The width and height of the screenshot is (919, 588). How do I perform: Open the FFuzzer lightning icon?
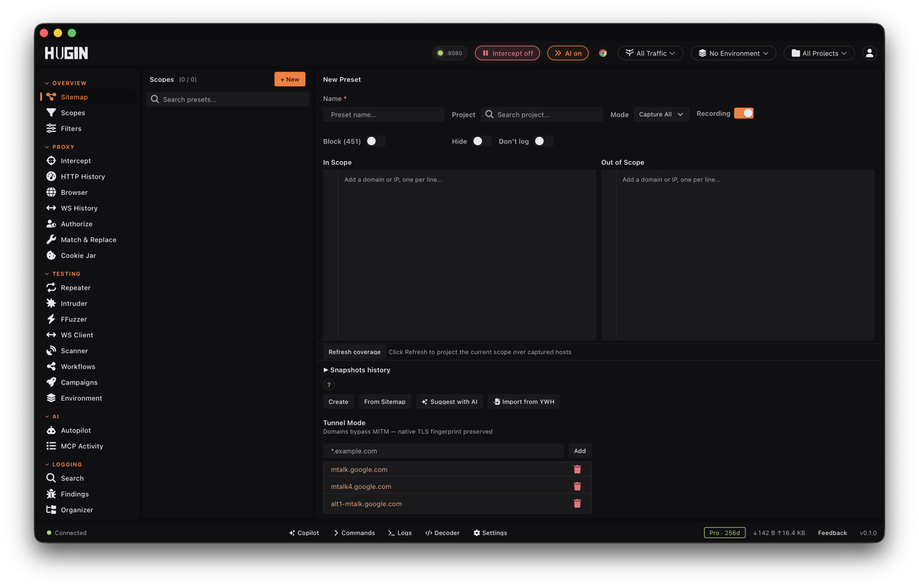51,320
